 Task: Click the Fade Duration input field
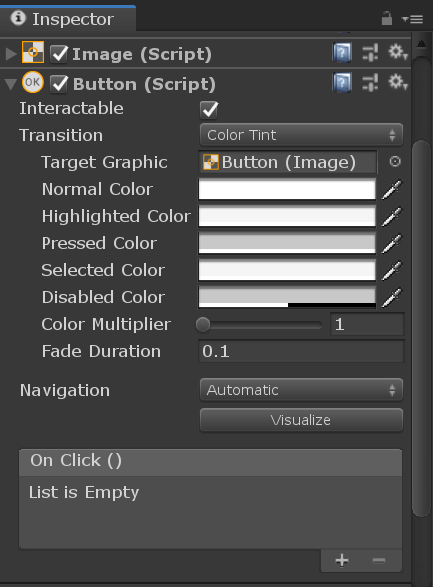click(x=301, y=351)
